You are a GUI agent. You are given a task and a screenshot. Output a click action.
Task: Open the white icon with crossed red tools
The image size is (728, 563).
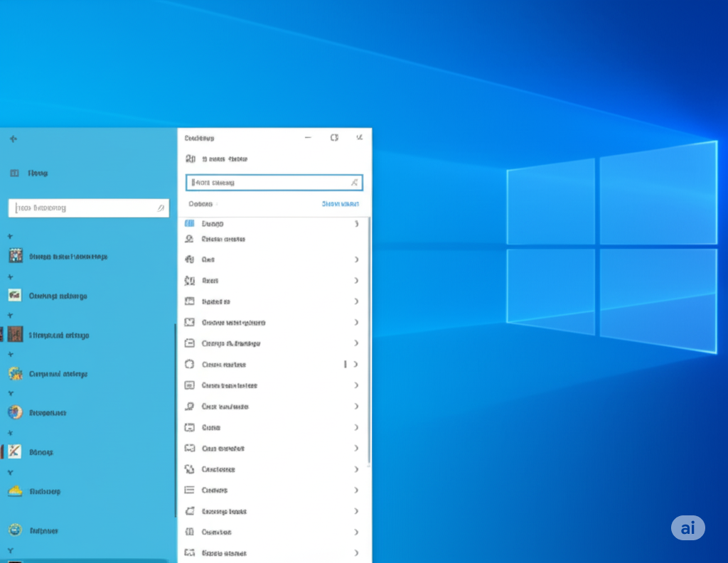(x=14, y=451)
